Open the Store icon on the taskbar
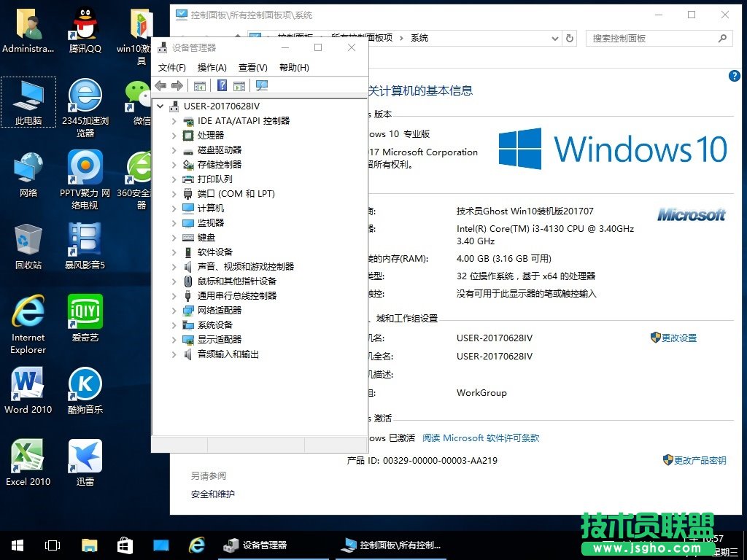The image size is (747, 560). coord(125,545)
